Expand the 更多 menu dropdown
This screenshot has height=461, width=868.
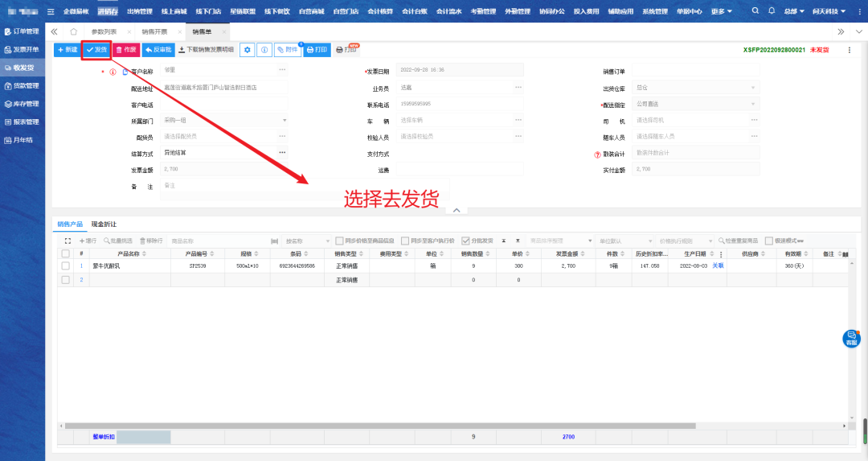pos(722,11)
